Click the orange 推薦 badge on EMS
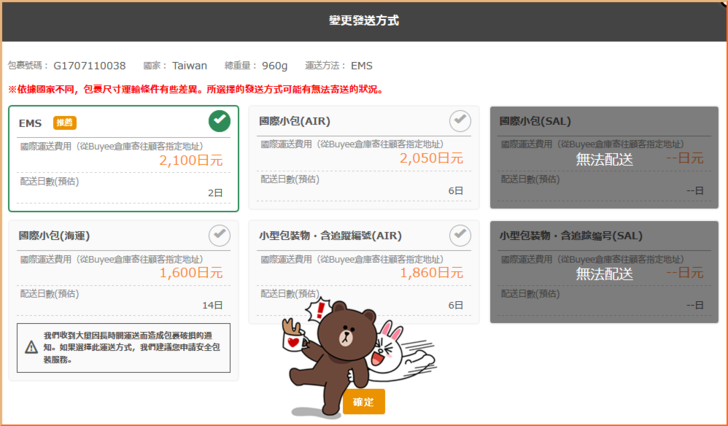 pyautogui.click(x=65, y=123)
